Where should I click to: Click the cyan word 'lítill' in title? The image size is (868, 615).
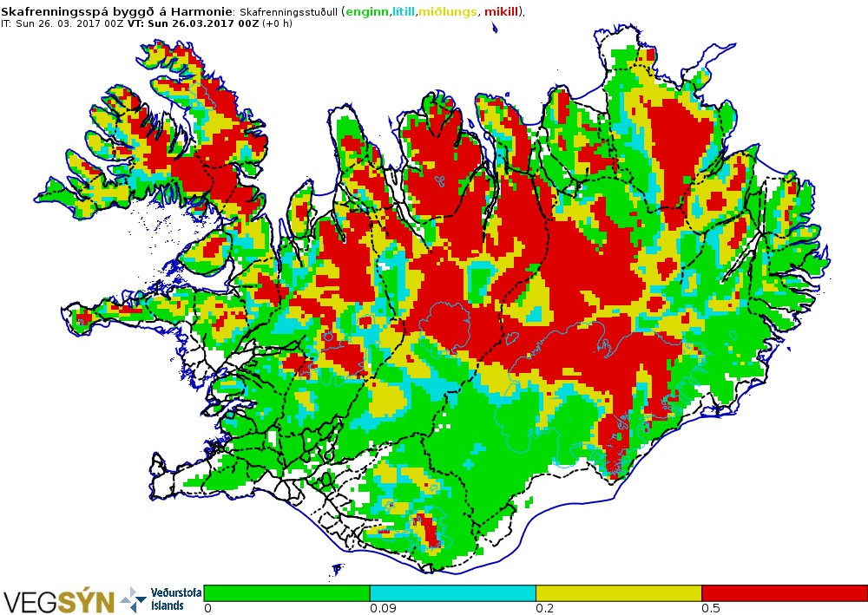coord(404,11)
